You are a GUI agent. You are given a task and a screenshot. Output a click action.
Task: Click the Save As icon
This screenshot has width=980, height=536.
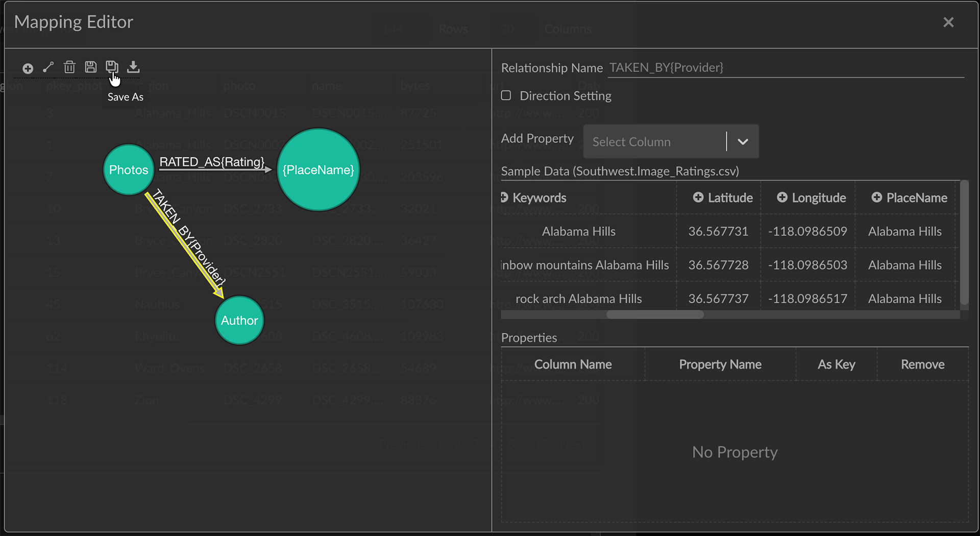point(112,67)
